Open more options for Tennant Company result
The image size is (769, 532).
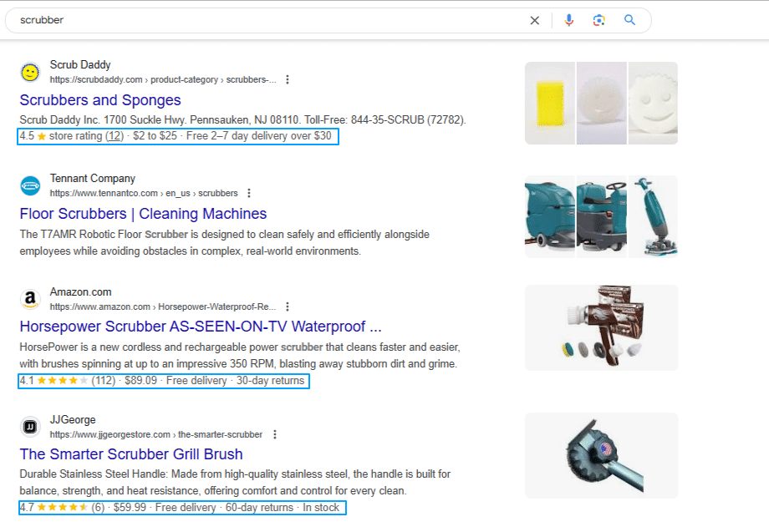point(249,194)
